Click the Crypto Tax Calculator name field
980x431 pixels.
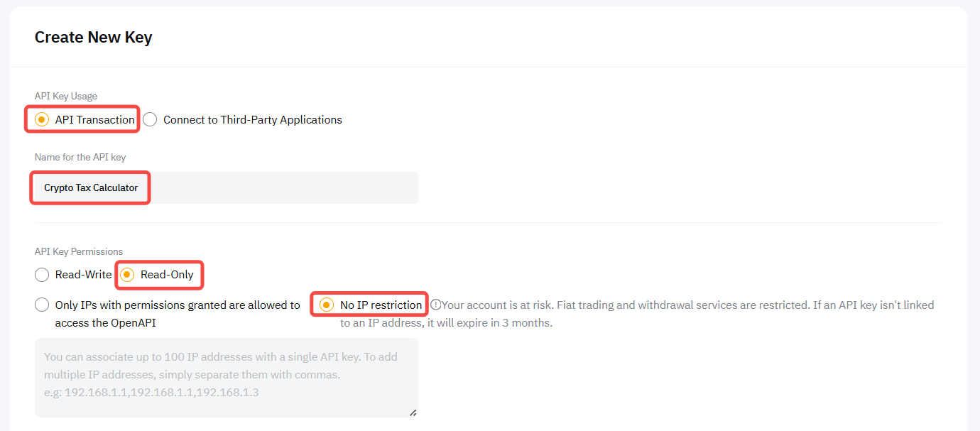click(226, 188)
